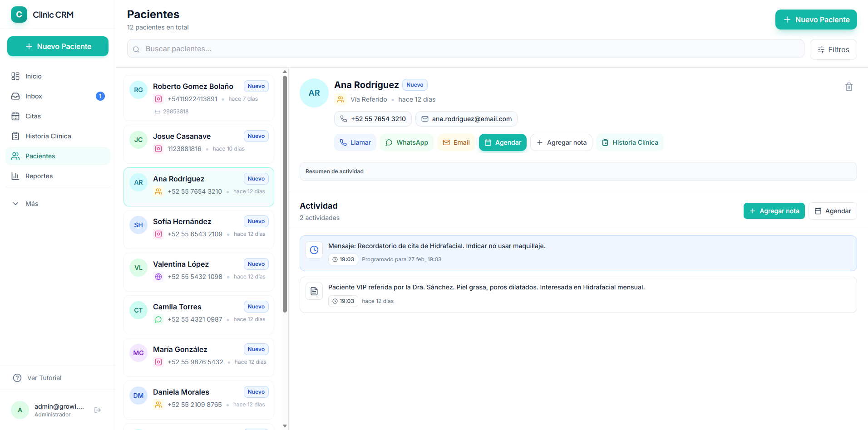Image resolution: width=868 pixels, height=430 pixels.
Task: Click the Instagram icon on Roberto Gomez Bolaño
Action: (158, 99)
